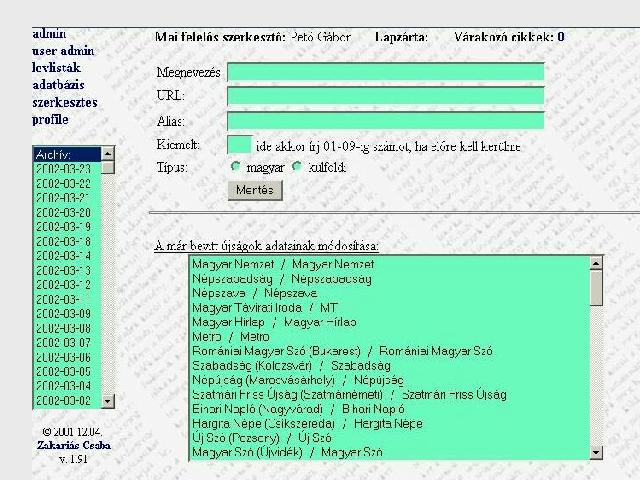
Task: Open the szerkesztes link
Action: point(65,102)
